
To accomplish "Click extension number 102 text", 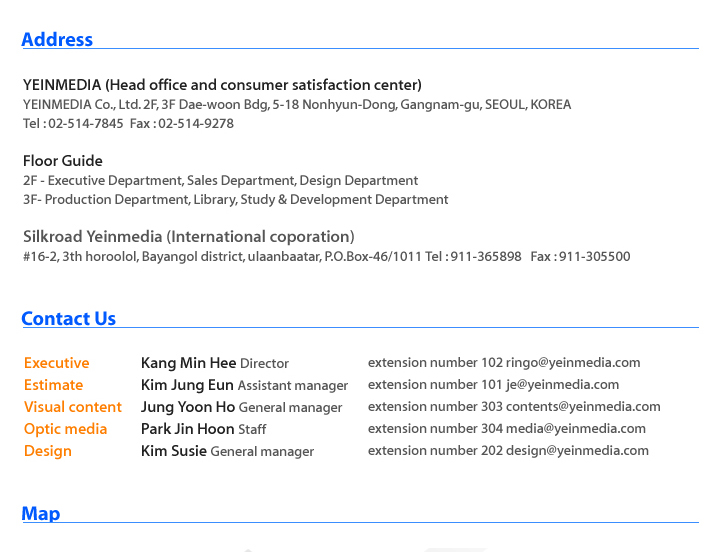I will 435,363.
